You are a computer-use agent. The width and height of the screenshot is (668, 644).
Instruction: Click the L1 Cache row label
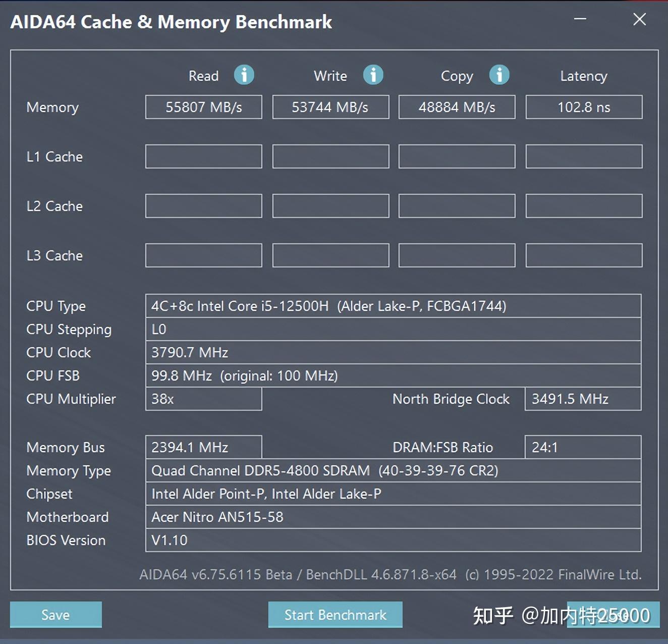54,156
